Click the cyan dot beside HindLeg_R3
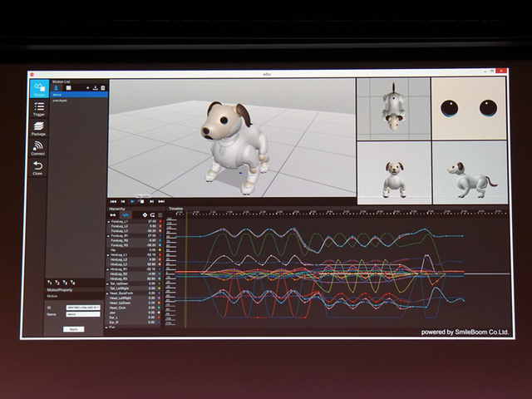The width and height of the screenshot is (532, 399). point(160,279)
